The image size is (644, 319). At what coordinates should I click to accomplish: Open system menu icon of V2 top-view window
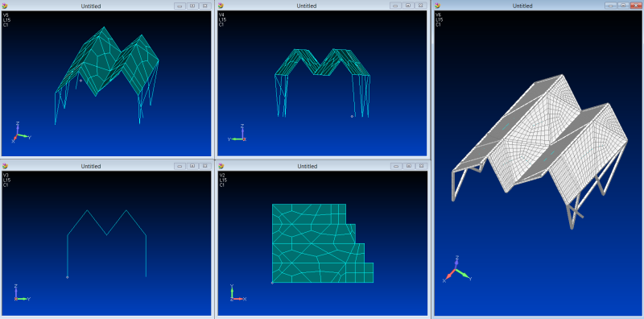point(221,166)
